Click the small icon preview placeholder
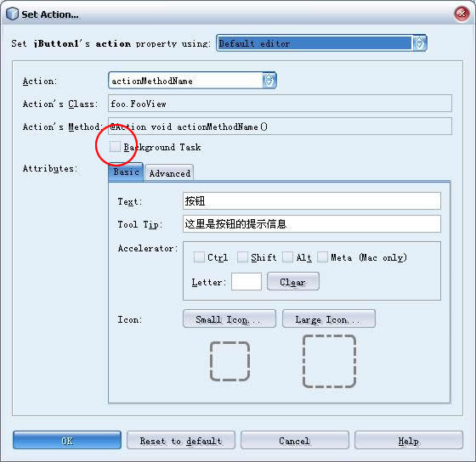This screenshot has width=476, height=462. point(229,361)
